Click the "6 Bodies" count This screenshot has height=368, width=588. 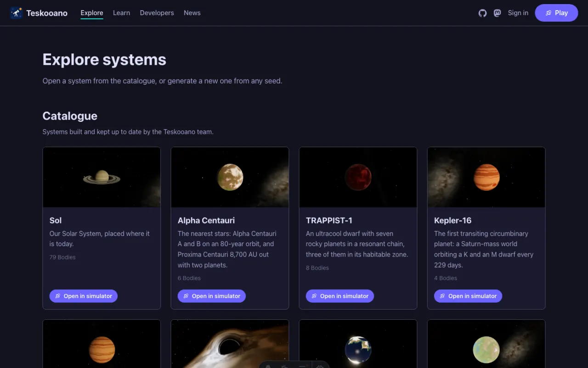(x=189, y=278)
